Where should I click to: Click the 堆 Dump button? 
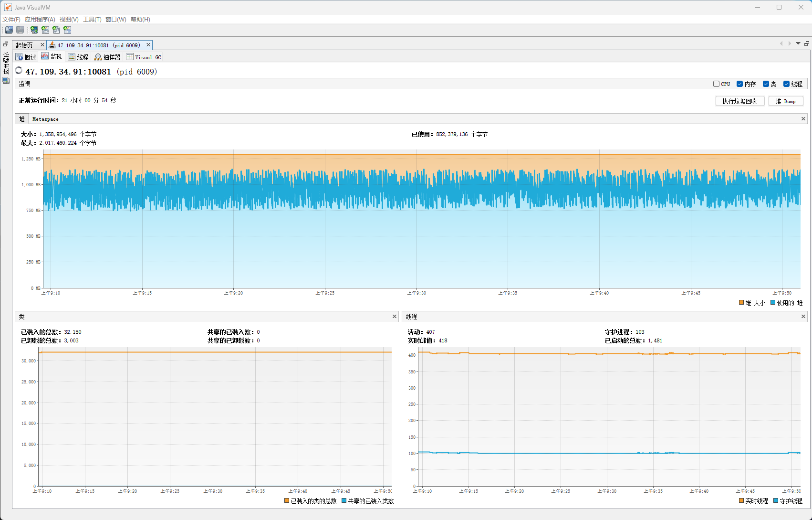[x=785, y=101]
